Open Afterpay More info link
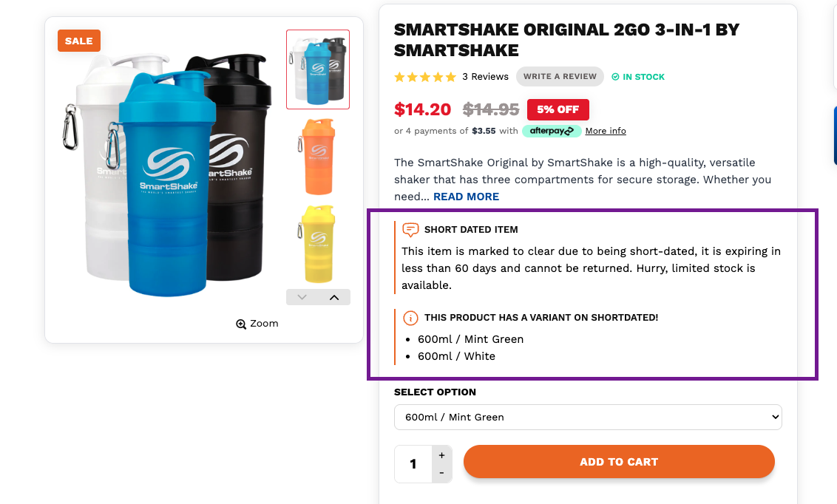The height and width of the screenshot is (504, 837). click(606, 131)
